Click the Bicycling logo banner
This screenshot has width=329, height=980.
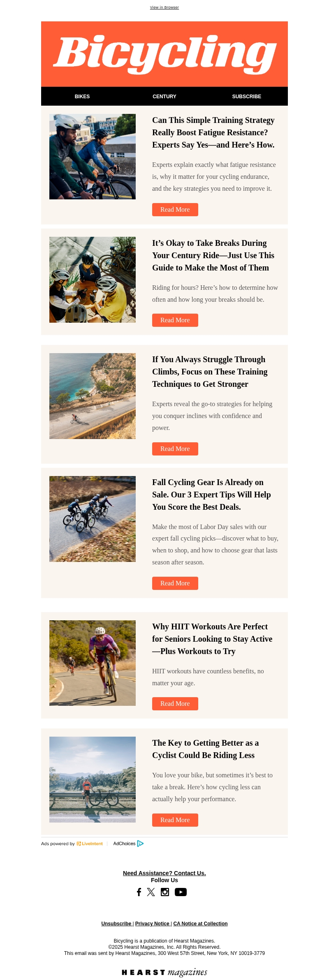(x=164, y=54)
